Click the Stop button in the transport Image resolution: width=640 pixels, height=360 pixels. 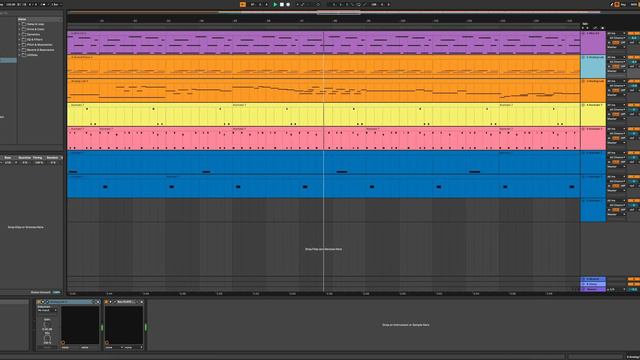coord(282,4)
